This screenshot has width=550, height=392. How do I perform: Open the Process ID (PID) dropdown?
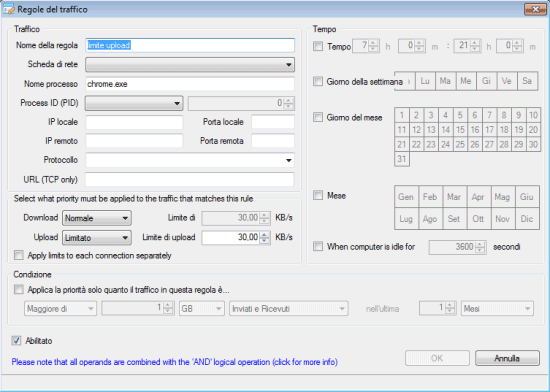[134, 103]
